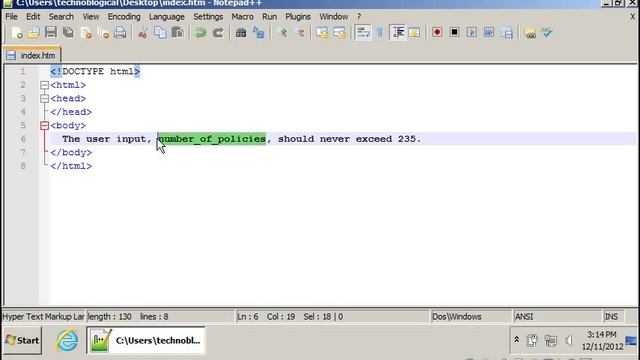Toggle the INS insert mode indicator
The width and height of the screenshot is (640, 360).
611,317
